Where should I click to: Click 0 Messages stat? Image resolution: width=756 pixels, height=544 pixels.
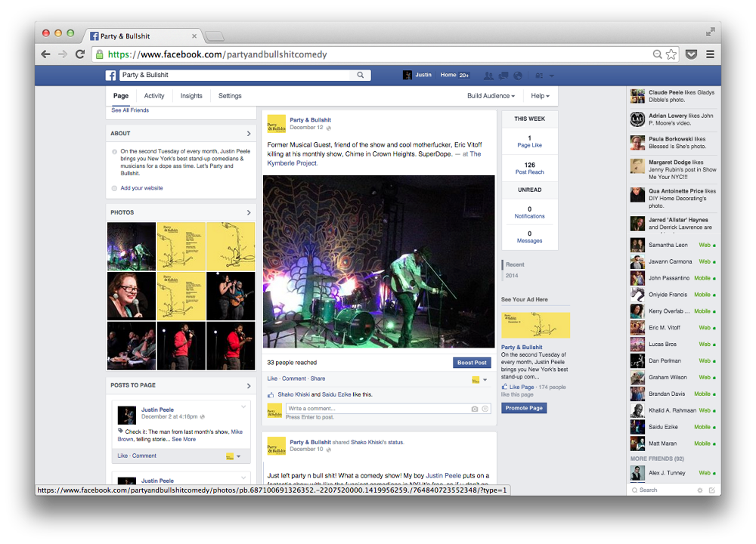[x=530, y=237]
